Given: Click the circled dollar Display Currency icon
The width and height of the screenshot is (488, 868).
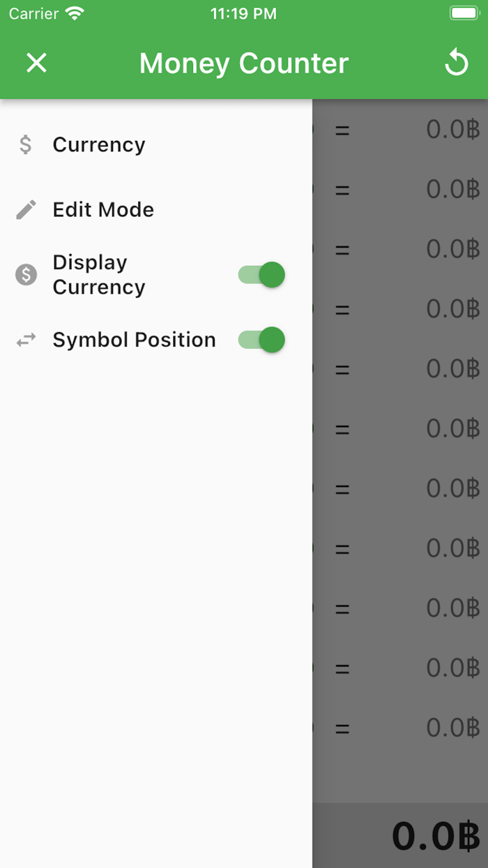Looking at the screenshot, I should pyautogui.click(x=26, y=274).
